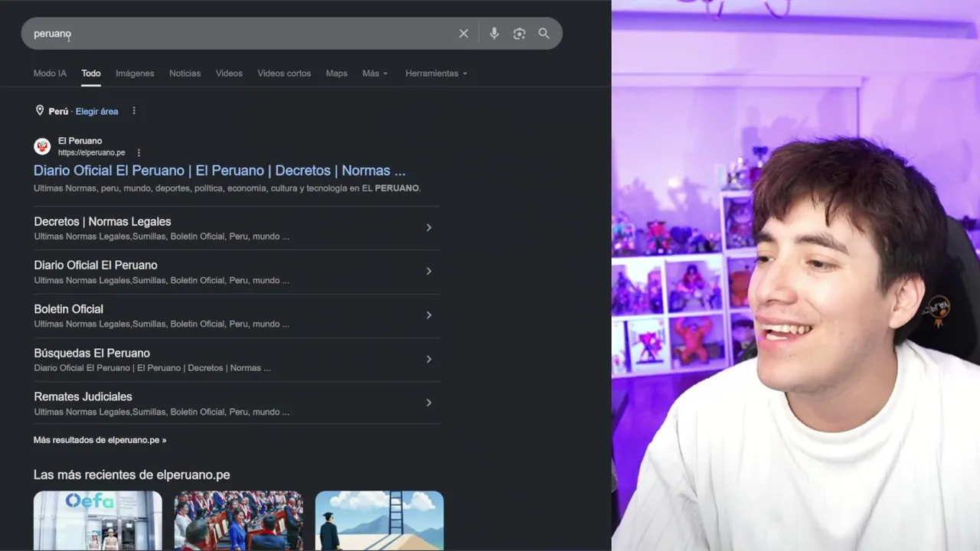Click the Ultimas Normas, peru, mundo description snippet

point(227,188)
